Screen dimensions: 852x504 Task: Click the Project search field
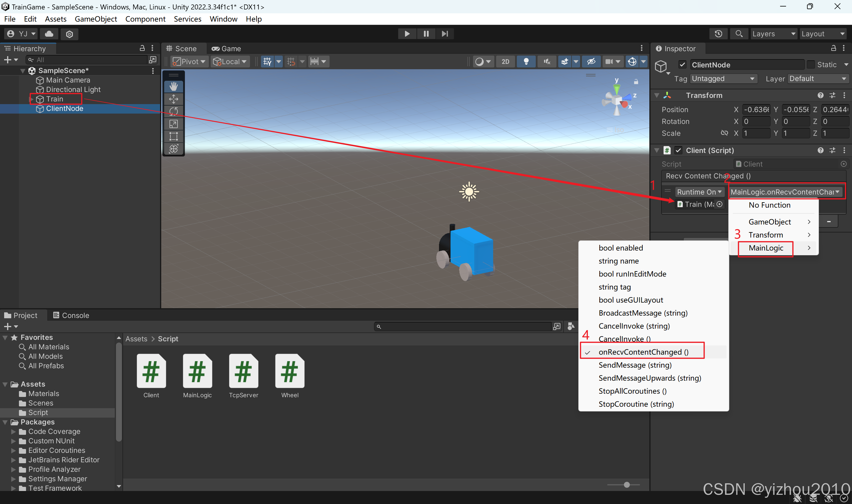(x=463, y=326)
